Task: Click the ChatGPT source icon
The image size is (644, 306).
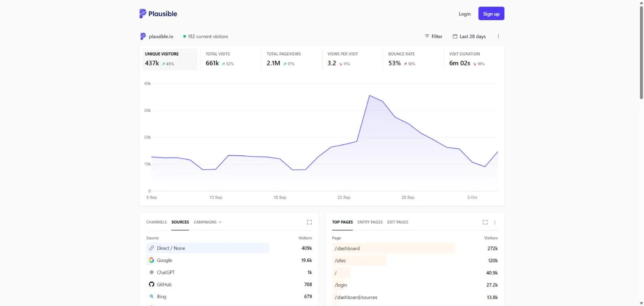Action: [x=152, y=272]
